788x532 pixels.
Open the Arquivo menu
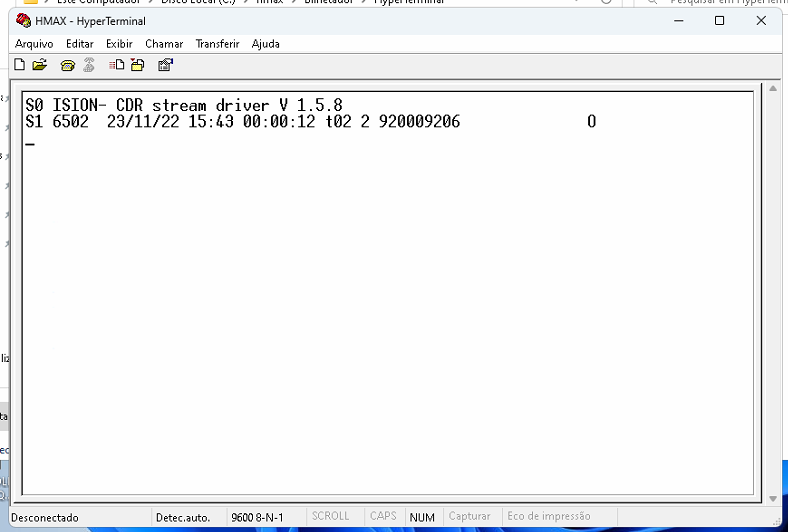pos(34,44)
